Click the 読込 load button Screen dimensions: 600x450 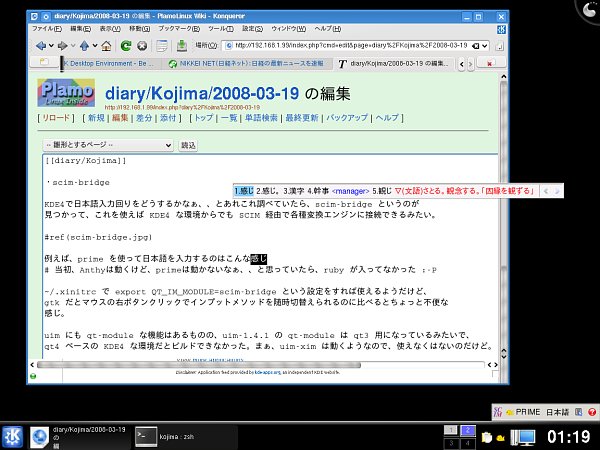coord(188,145)
